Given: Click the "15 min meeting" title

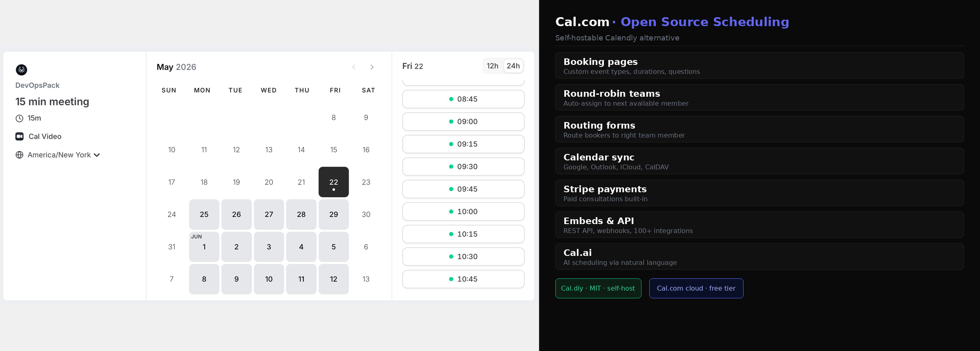Looking at the screenshot, I should pyautogui.click(x=52, y=102).
